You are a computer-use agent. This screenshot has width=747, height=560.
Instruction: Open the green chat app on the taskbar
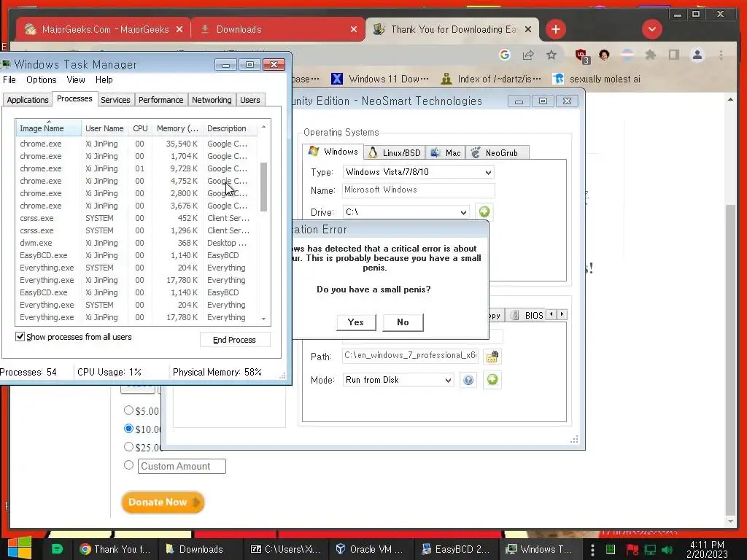point(57,549)
